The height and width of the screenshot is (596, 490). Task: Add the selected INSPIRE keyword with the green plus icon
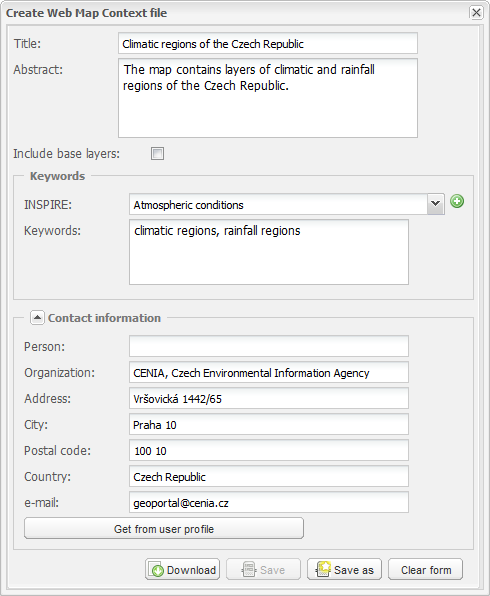(x=457, y=201)
